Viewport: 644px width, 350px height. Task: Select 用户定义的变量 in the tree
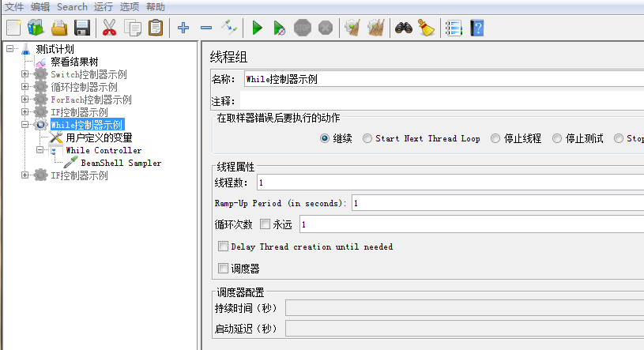pyautogui.click(x=99, y=137)
